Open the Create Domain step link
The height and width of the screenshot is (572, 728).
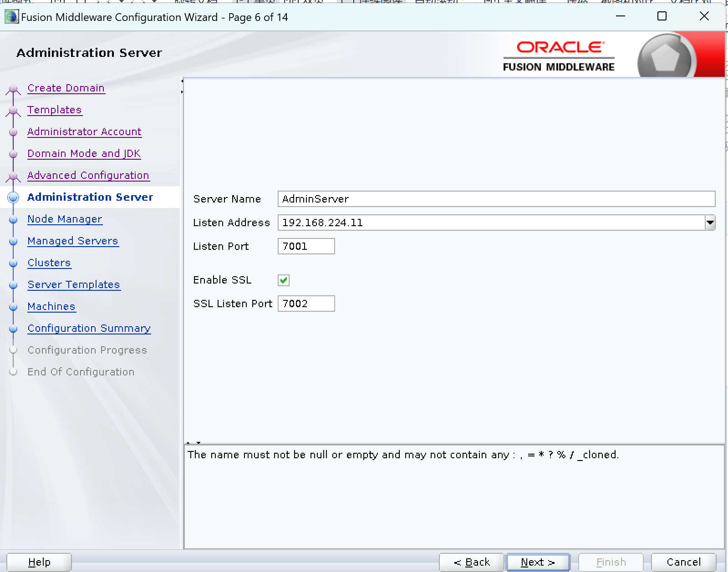click(66, 88)
